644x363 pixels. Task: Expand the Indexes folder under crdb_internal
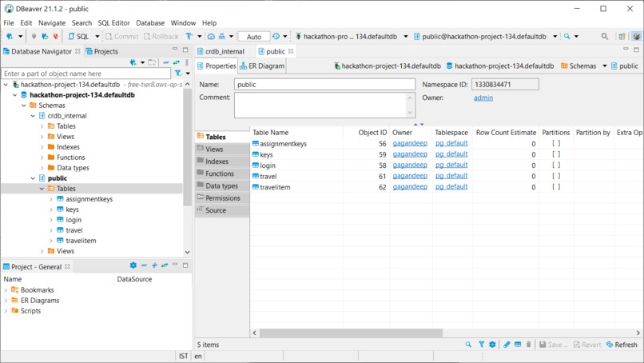pyautogui.click(x=42, y=147)
